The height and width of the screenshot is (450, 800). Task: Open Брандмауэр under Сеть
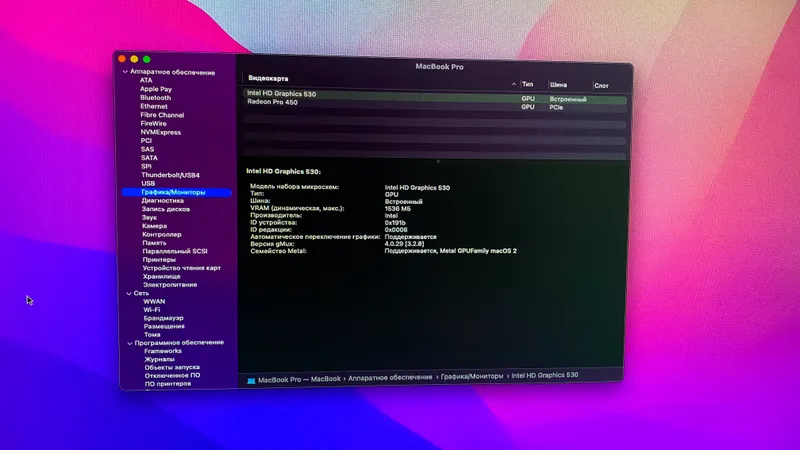163,318
